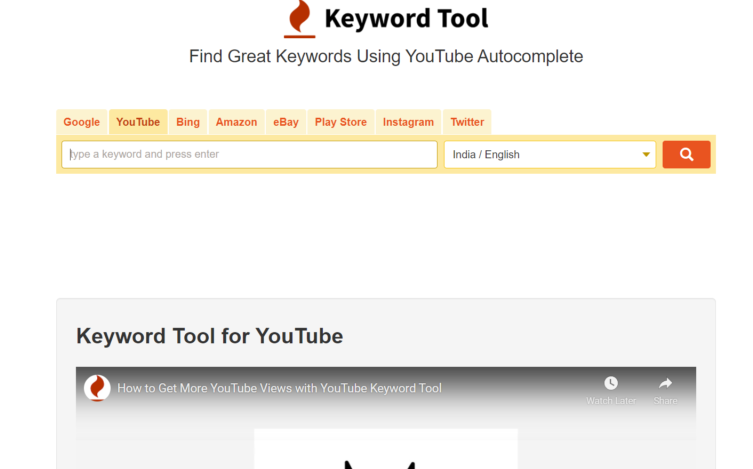Image resolution: width=753 pixels, height=469 pixels.
Task: Select the YouTube tab
Action: (138, 122)
